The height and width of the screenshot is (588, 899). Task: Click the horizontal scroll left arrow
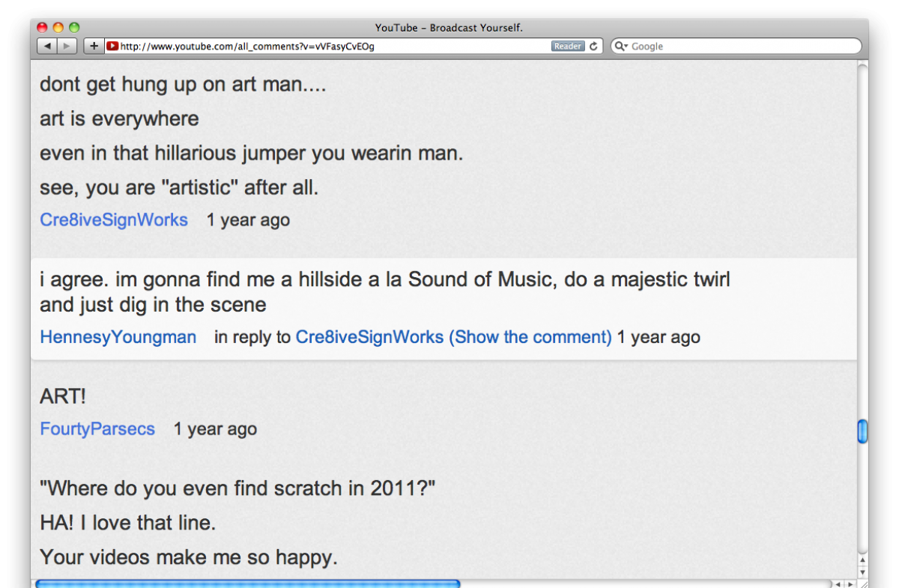click(x=838, y=584)
